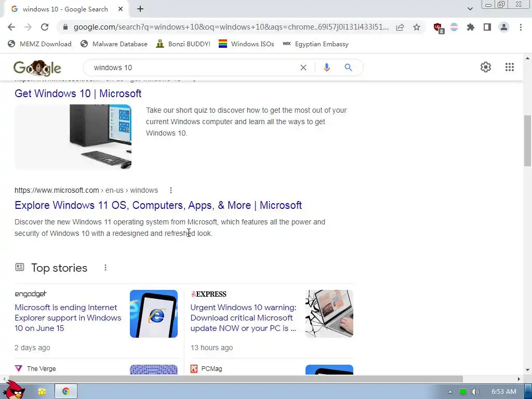This screenshot has height=399, width=532.
Task: Bookmark this tab with the star
Action: click(417, 27)
